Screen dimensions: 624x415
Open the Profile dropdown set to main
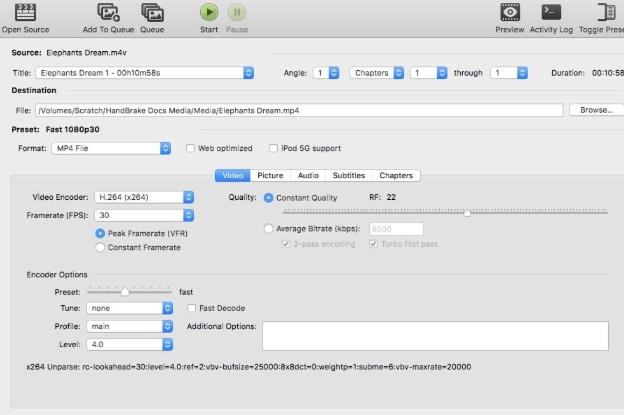(x=130, y=326)
